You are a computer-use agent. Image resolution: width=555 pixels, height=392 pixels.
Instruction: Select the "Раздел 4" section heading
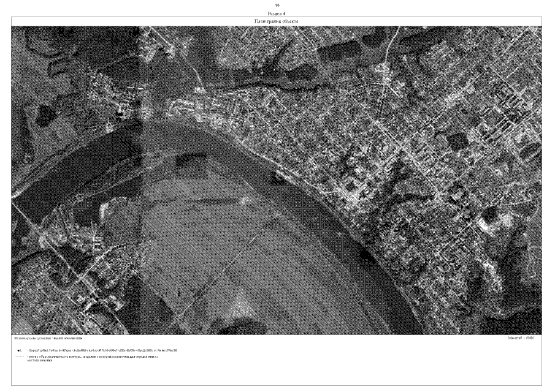point(277,12)
